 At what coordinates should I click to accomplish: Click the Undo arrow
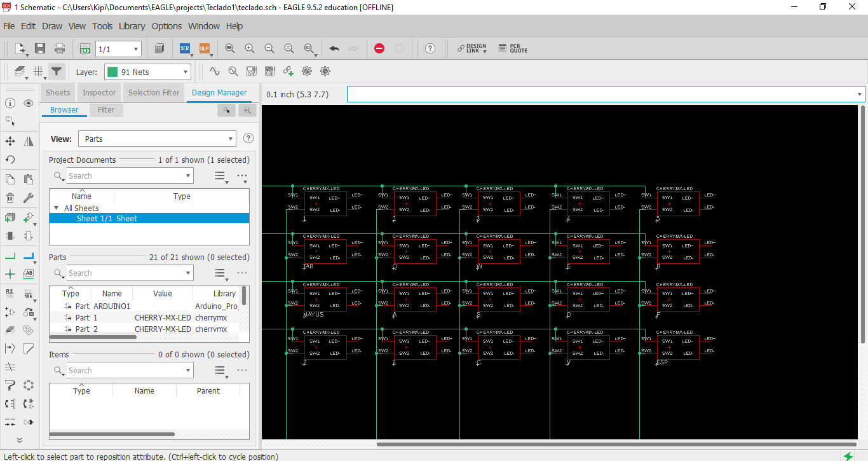pos(334,48)
